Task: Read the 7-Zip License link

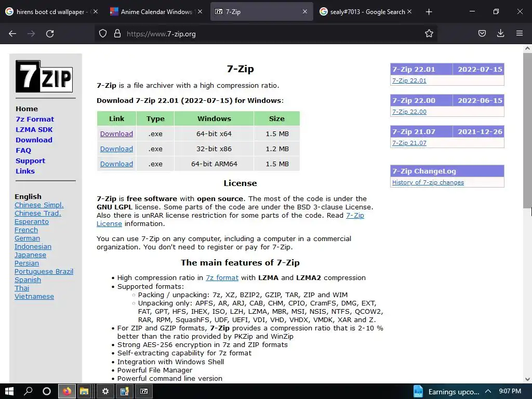Action: [355, 216]
